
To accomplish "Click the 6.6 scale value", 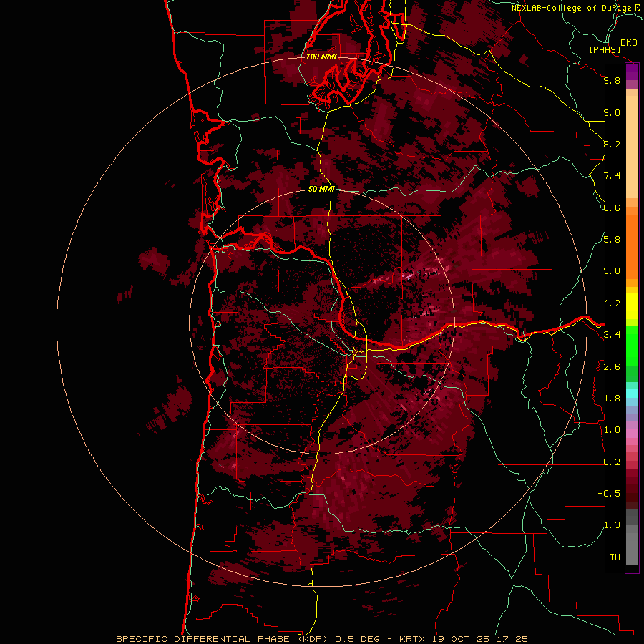I will [x=612, y=208].
